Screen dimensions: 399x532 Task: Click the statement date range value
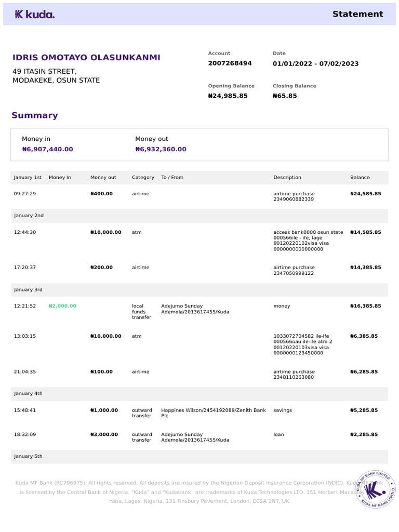(315, 64)
